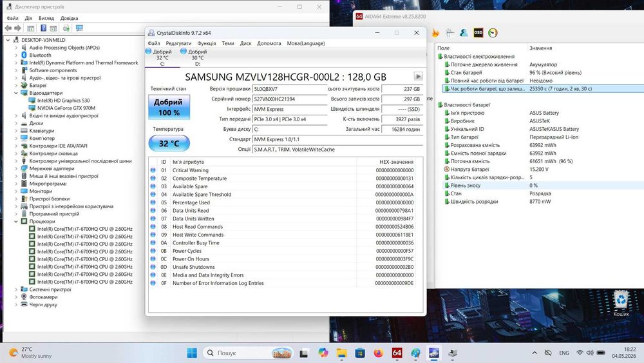Open Microsoft Store from the taskbar
The image size is (644, 363).
(360, 353)
